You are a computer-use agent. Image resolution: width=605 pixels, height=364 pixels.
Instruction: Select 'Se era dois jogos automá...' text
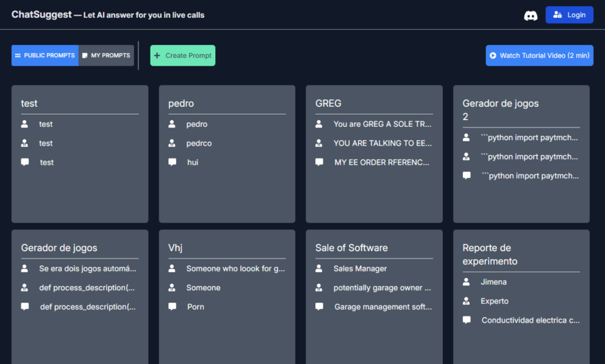(88, 268)
